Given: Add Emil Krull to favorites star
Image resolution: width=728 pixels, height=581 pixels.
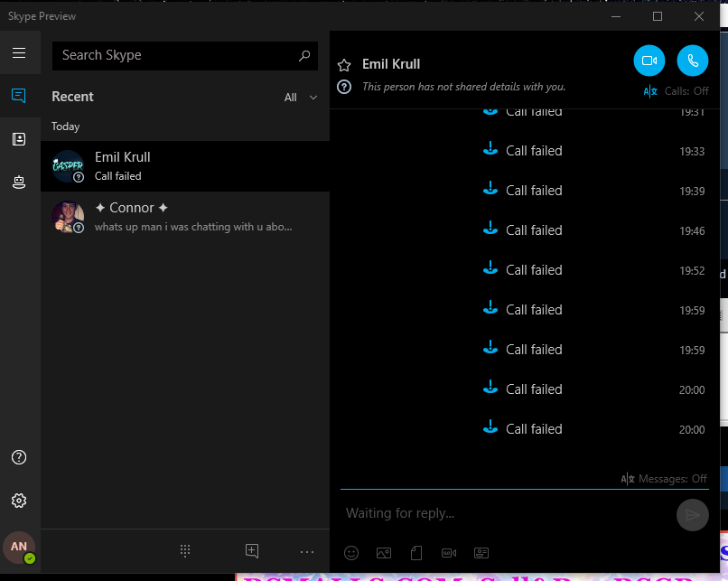Looking at the screenshot, I should (344, 65).
